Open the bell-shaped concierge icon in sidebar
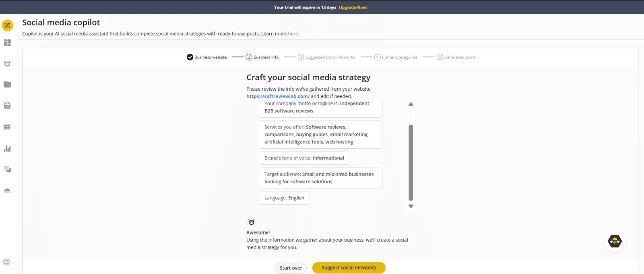644x274 pixels. click(7, 190)
